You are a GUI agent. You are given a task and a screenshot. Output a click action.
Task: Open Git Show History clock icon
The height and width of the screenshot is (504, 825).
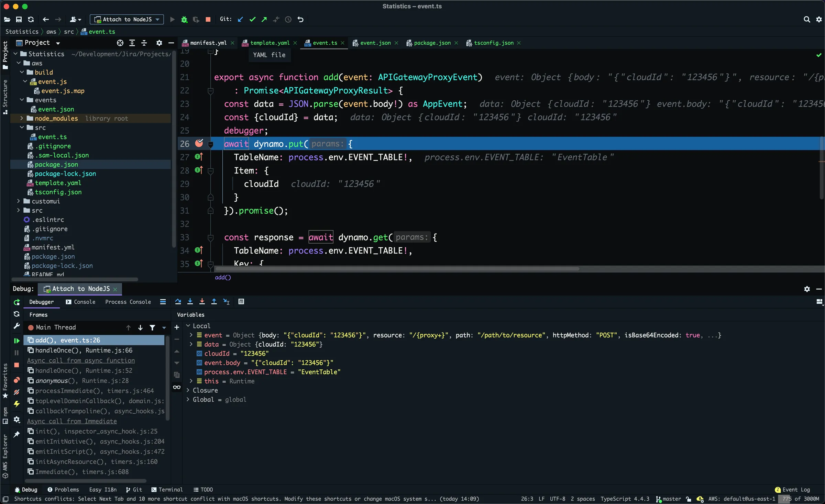point(288,20)
